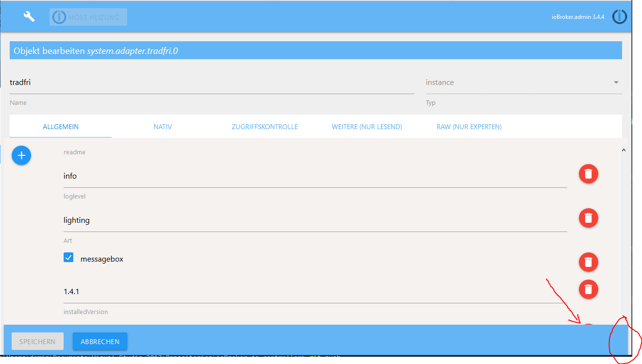Viewport: 642px width, 364px height.
Task: Click the readme value field showing info
Action: point(194,176)
